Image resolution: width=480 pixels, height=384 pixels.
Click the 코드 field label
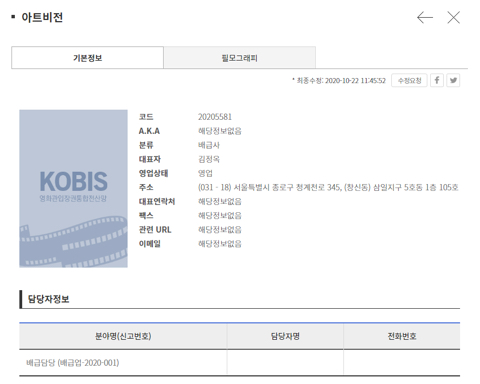(x=146, y=117)
